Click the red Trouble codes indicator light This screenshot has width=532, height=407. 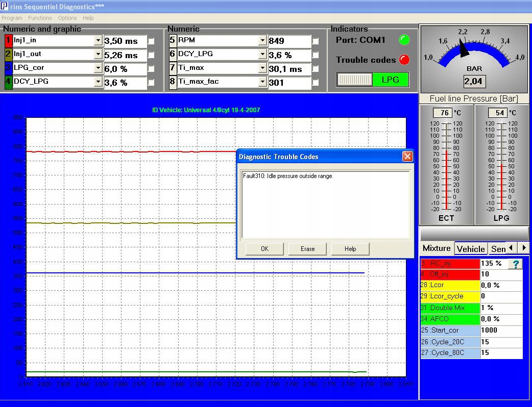point(404,60)
